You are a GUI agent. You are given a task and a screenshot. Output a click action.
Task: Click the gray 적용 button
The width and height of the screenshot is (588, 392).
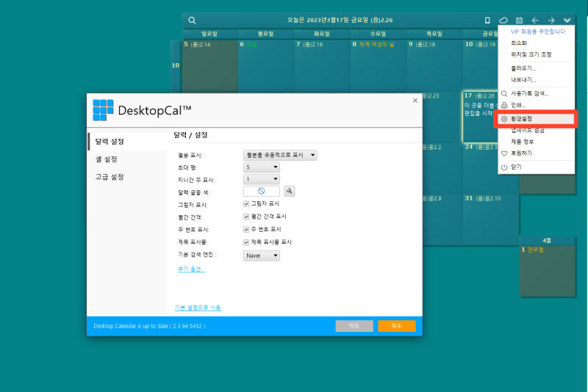click(x=354, y=326)
